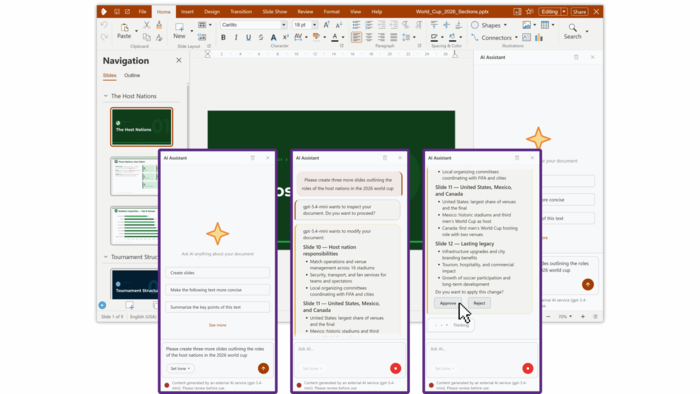The image size is (700, 394).
Task: Approve the proposed slide changes
Action: pos(448,303)
